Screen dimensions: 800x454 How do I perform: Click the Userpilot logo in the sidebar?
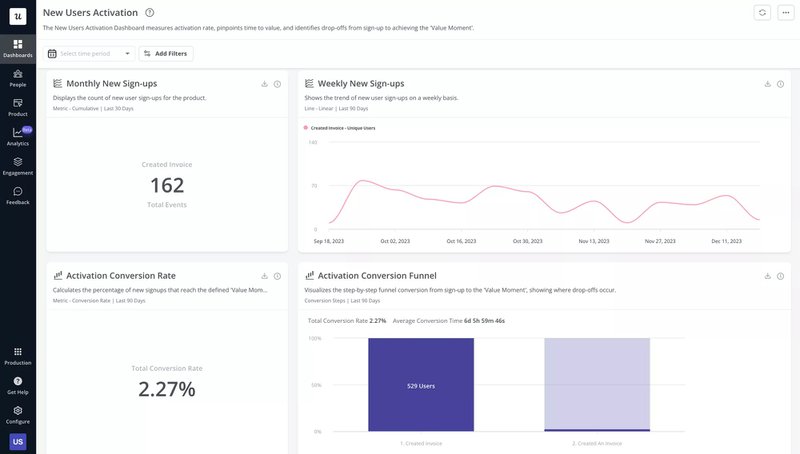[x=17, y=16]
